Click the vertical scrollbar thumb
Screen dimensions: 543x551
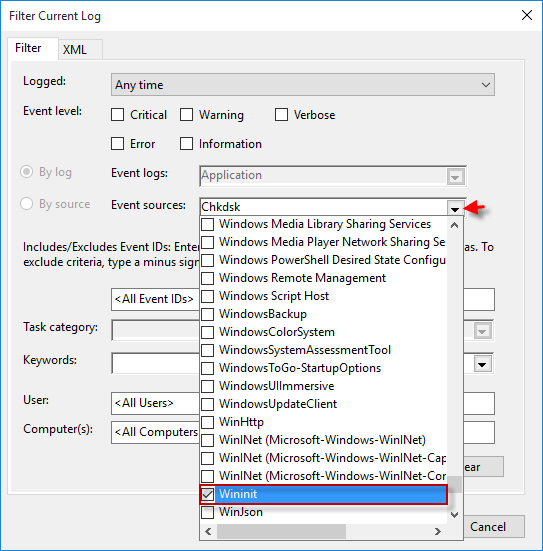455,485
